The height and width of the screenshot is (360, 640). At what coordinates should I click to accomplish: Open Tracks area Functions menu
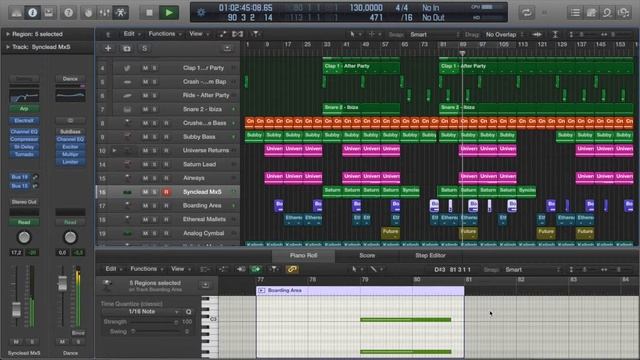[x=164, y=34]
